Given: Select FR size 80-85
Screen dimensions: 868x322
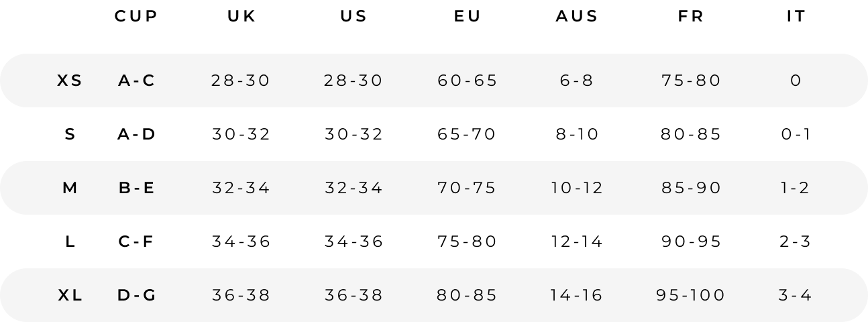Looking at the screenshot, I should click(691, 134).
